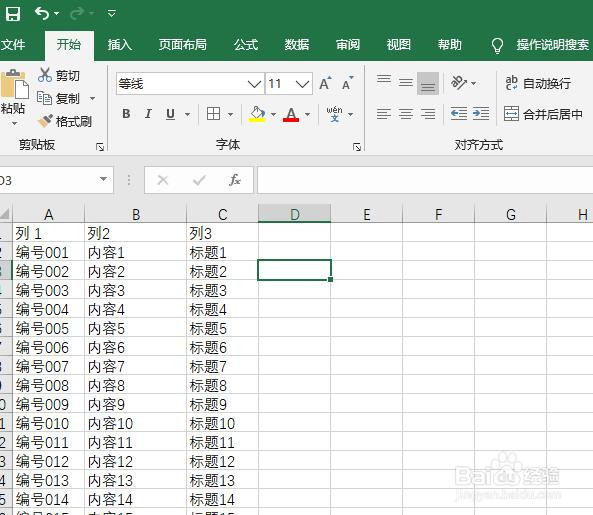Viewport: 593px width, 515px height.
Task: Click the increase font size icon
Action: click(325, 83)
